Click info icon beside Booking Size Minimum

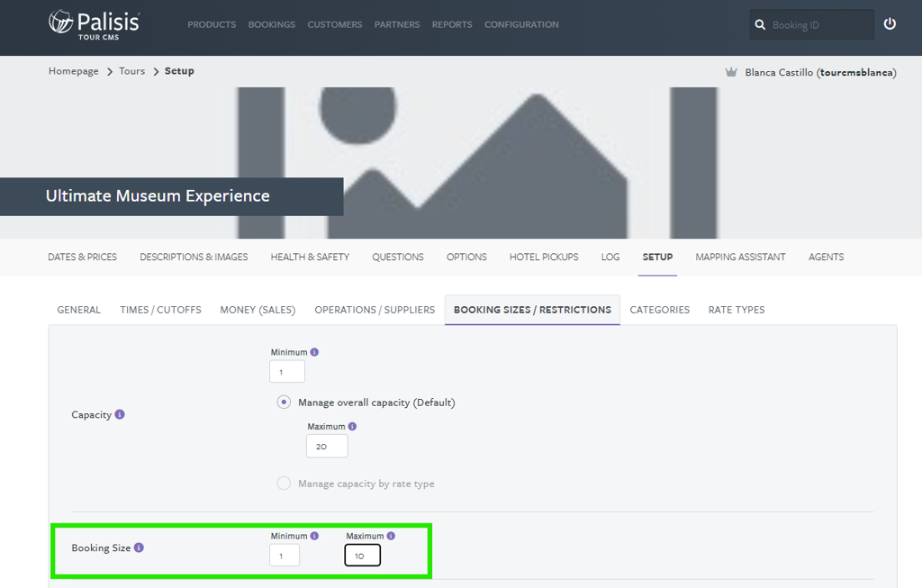pyautogui.click(x=314, y=536)
